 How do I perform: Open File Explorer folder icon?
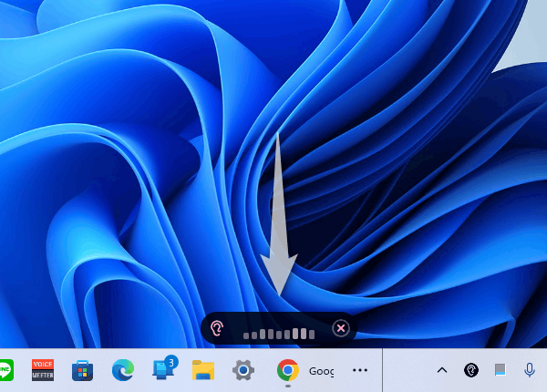(202, 370)
